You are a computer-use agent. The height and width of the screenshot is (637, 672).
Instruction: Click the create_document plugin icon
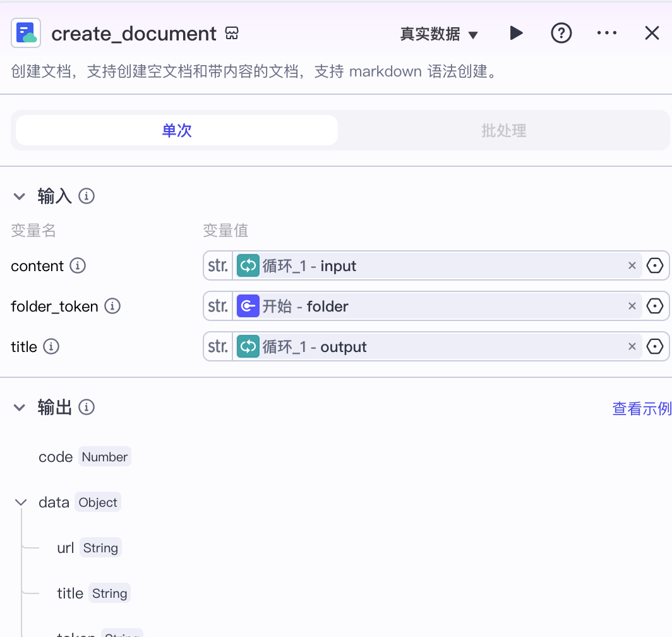(x=26, y=33)
